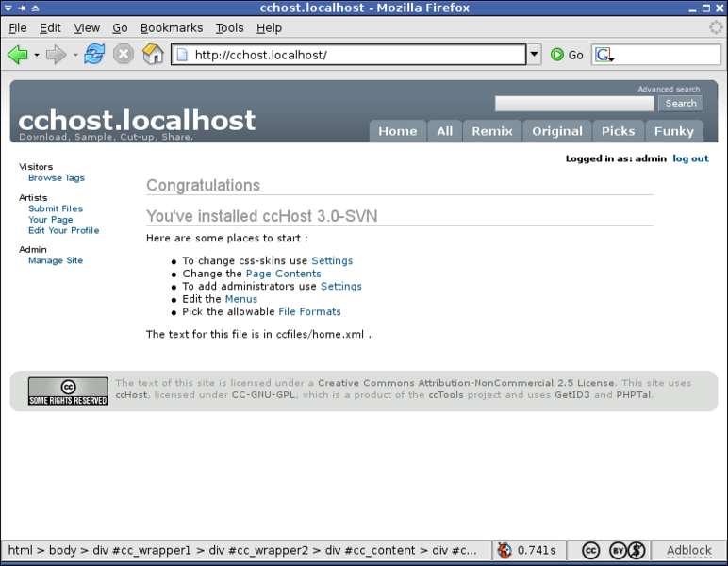Viewport: 728px width, 566px height.
Task: Open the home page house icon
Action: pyautogui.click(x=153, y=55)
